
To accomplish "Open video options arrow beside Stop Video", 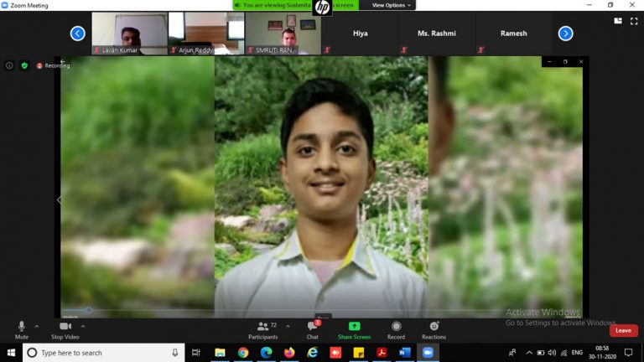I will (x=83, y=326).
